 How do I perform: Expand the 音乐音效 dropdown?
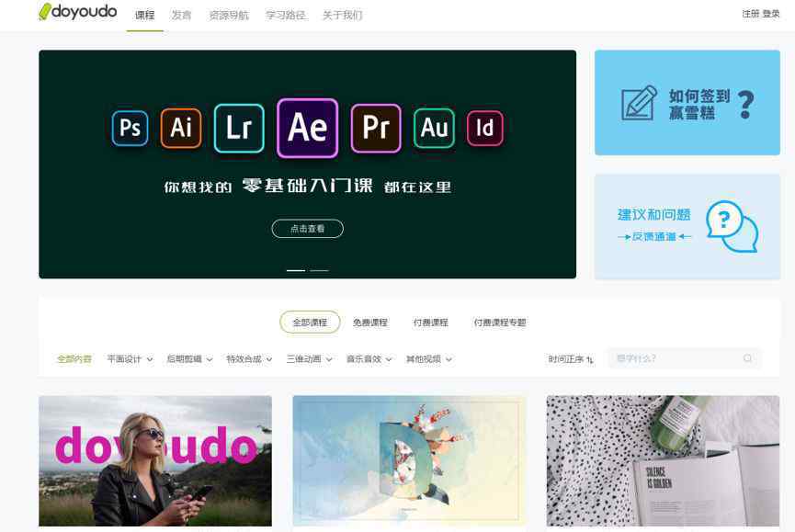pyautogui.click(x=369, y=359)
